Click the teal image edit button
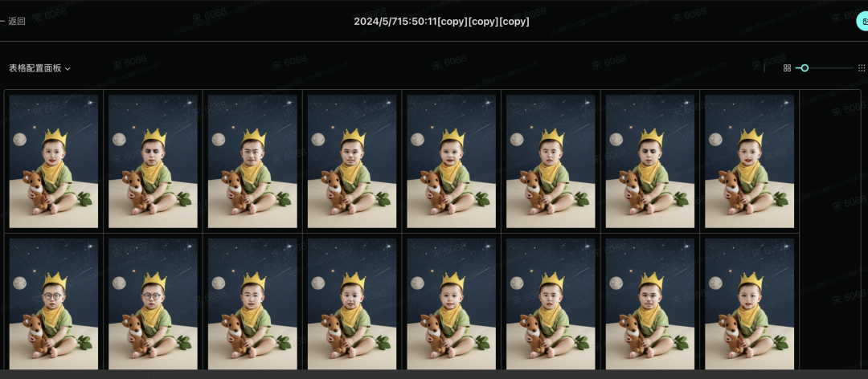Viewport: 868px width, 379px height. pos(862,21)
